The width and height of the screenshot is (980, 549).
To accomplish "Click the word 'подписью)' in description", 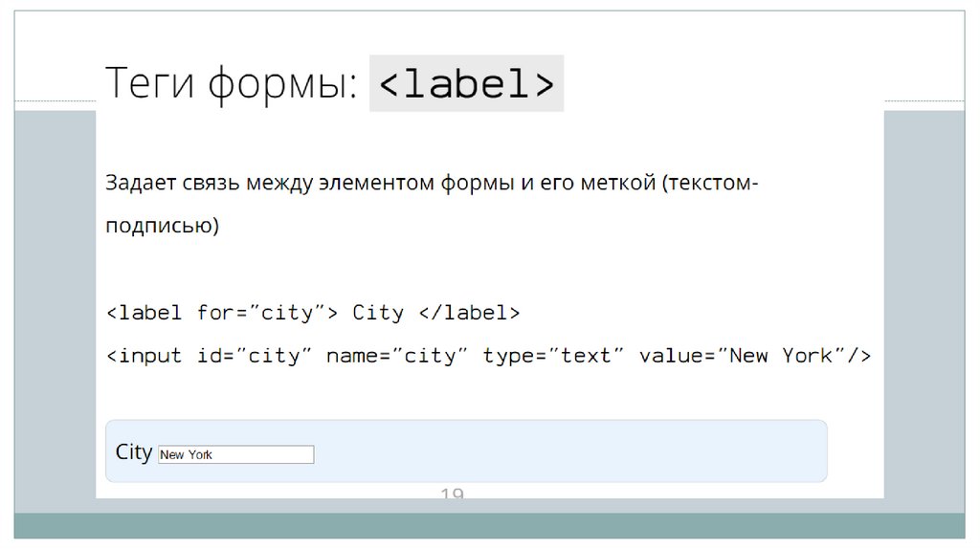I will (x=162, y=226).
